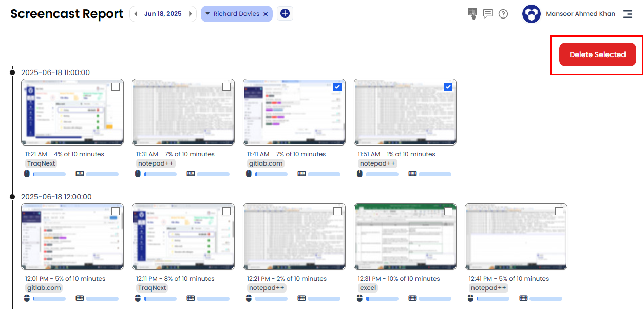Uncheck the 11:41 AM gitlab.com screenshot
Screen dimensions: 644x309
click(x=337, y=86)
